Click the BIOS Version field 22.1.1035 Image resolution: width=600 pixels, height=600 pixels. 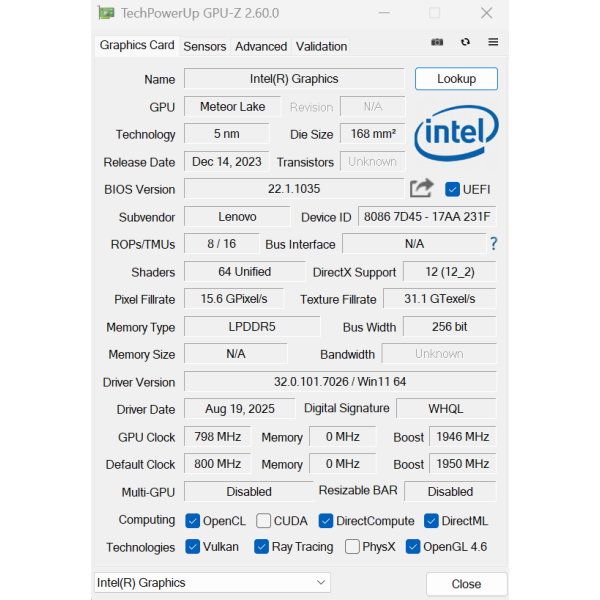(294, 189)
